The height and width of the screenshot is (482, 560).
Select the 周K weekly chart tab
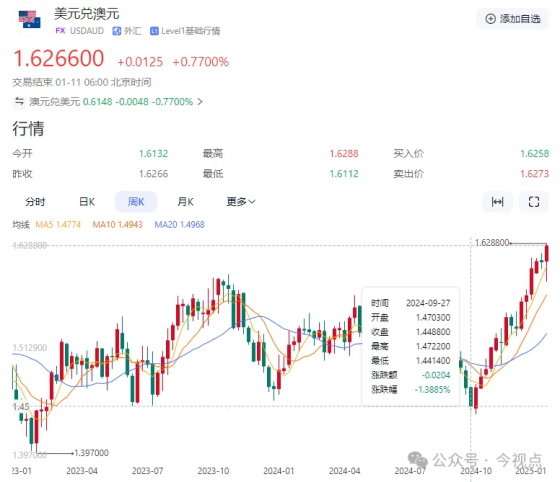136,202
